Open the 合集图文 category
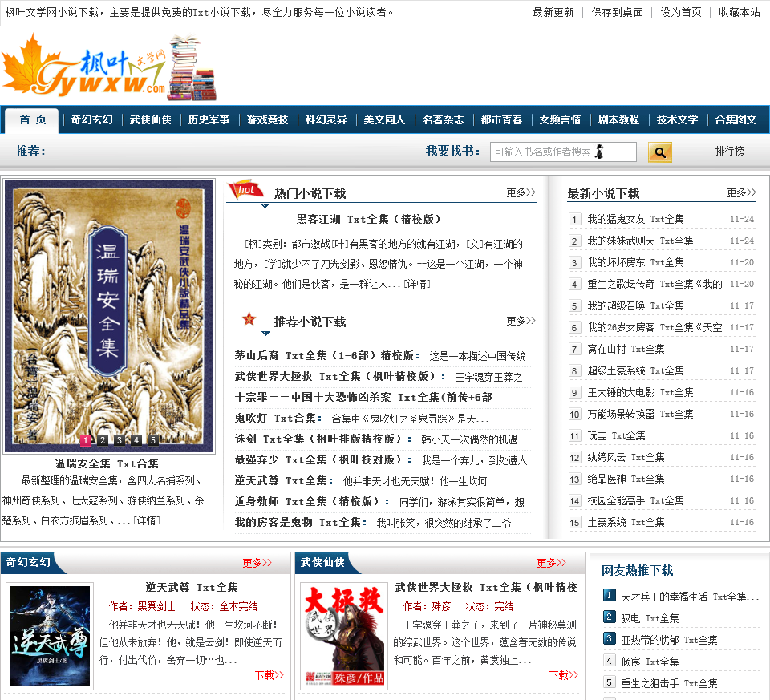 736,119
